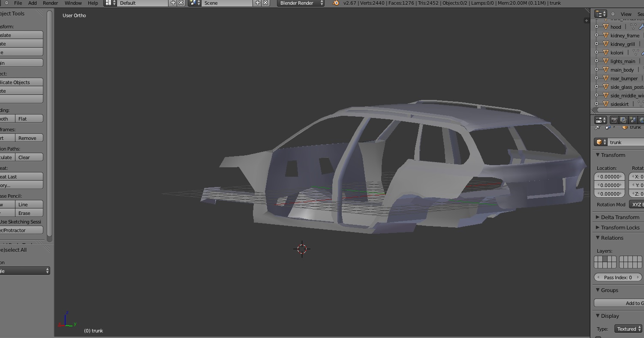This screenshot has height=338, width=644.
Task: Open the Blender Render engine dropdown
Action: [x=301, y=3]
